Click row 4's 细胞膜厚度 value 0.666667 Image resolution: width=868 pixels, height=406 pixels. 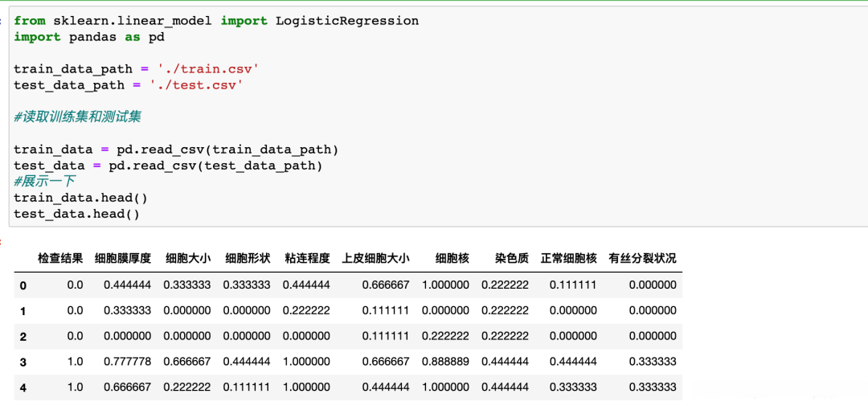click(x=127, y=387)
